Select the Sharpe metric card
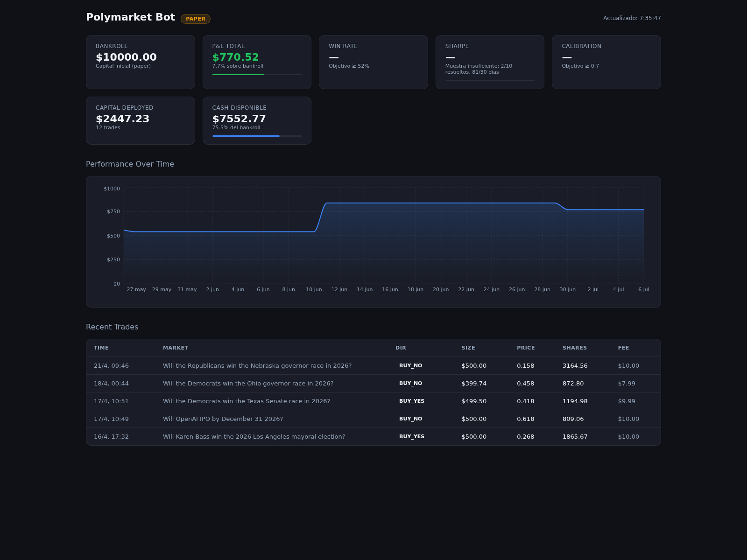Image resolution: width=747 pixels, height=560 pixels. tap(490, 62)
